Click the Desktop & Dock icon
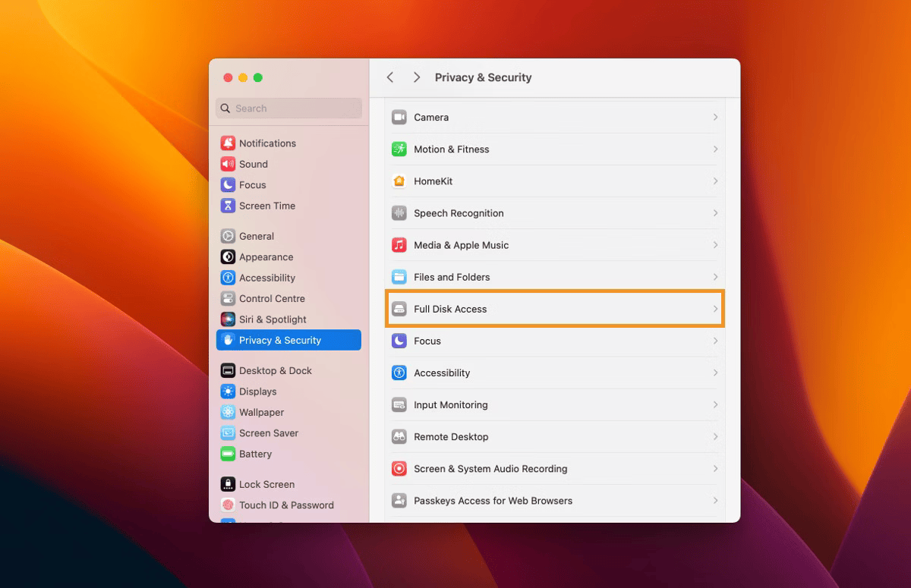The height and width of the screenshot is (588, 911). pyautogui.click(x=228, y=371)
